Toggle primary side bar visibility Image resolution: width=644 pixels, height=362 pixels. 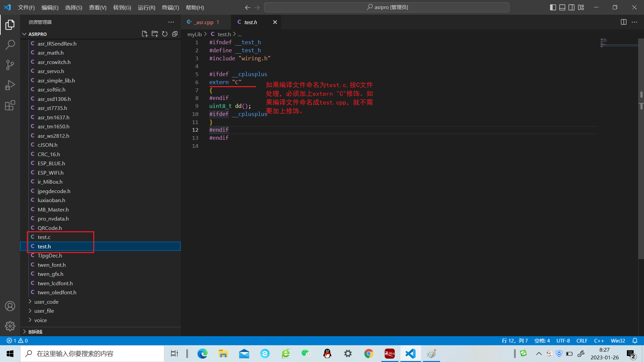tap(553, 7)
